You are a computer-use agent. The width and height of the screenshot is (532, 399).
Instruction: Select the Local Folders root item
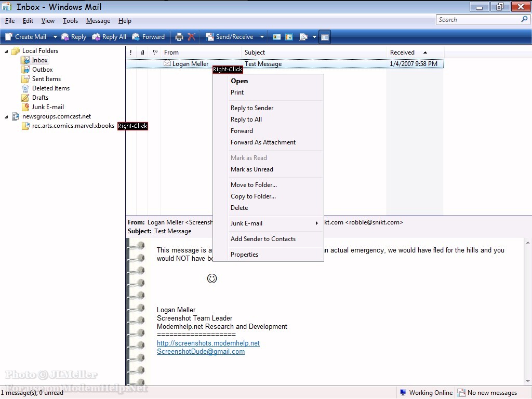[40, 51]
